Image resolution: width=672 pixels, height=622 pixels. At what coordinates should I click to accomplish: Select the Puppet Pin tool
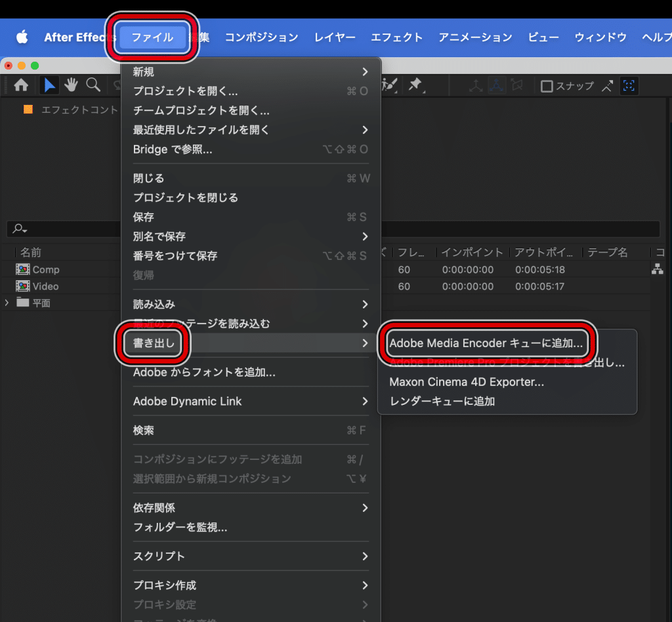415,85
